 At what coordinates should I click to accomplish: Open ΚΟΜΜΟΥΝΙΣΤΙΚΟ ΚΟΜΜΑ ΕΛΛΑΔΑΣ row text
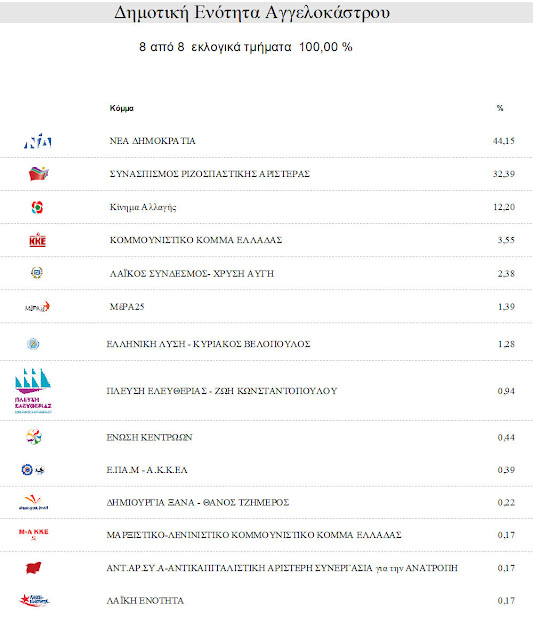[196, 240]
